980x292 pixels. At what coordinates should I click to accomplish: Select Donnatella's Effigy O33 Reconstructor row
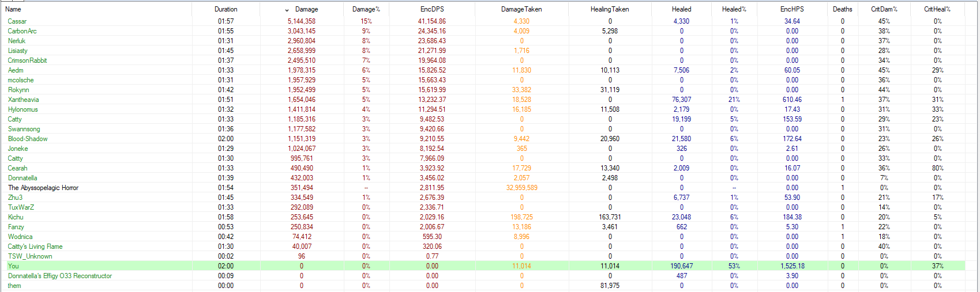60,276
